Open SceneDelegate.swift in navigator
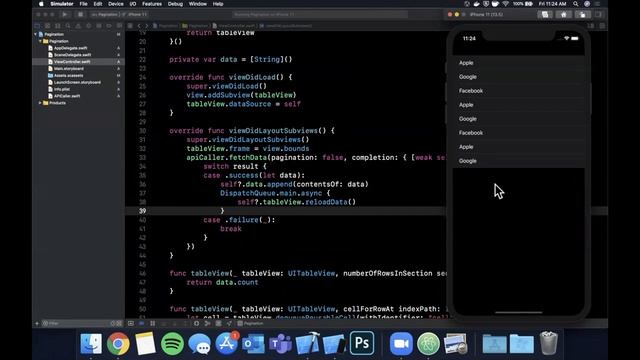 [72, 55]
